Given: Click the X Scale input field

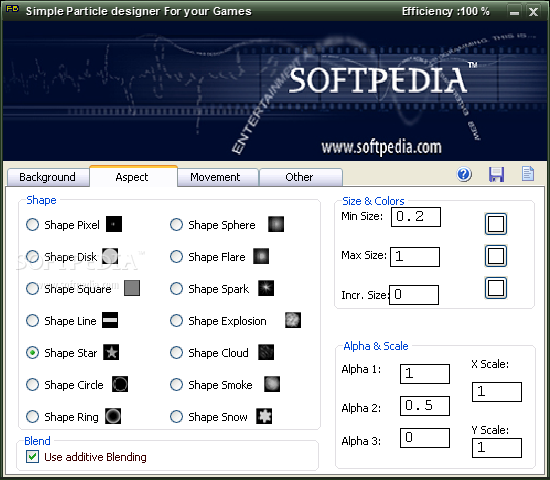Looking at the screenshot, I should point(497,392).
